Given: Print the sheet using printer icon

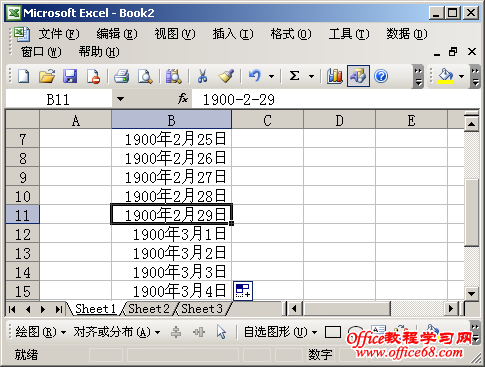Looking at the screenshot, I should coord(122,76).
